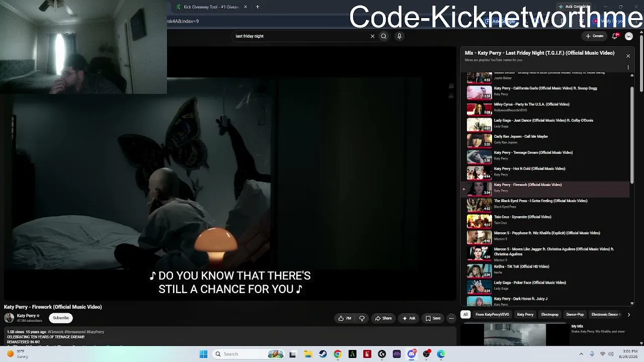Open Task View on the taskbar
Image resolution: width=644 pixels, height=362 pixels.
(x=293, y=354)
